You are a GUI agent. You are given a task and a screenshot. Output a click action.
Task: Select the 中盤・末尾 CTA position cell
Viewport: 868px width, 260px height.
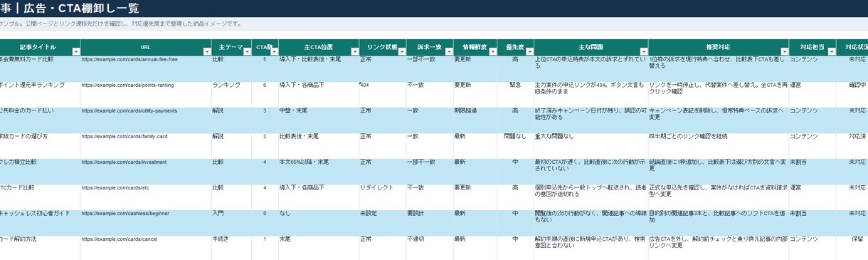click(x=319, y=120)
